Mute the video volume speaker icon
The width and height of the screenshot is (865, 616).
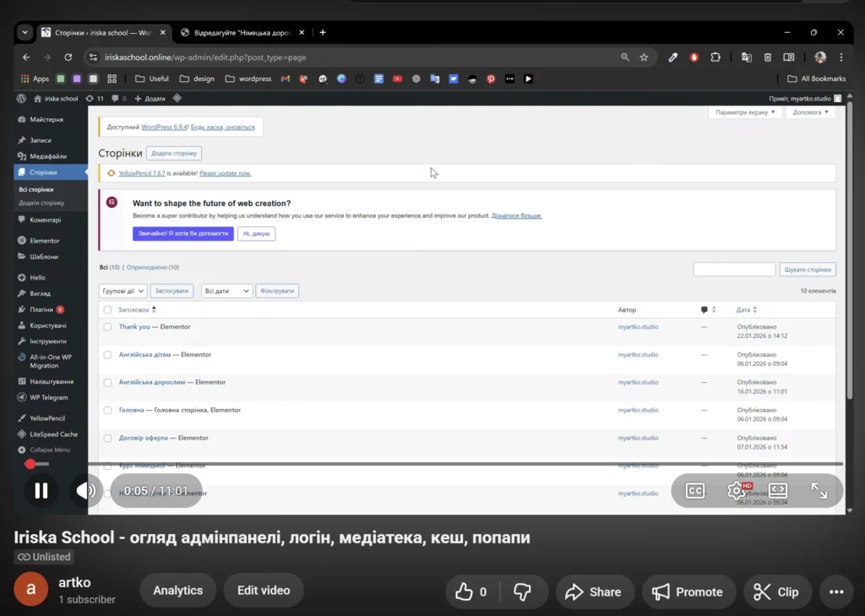[x=84, y=491]
